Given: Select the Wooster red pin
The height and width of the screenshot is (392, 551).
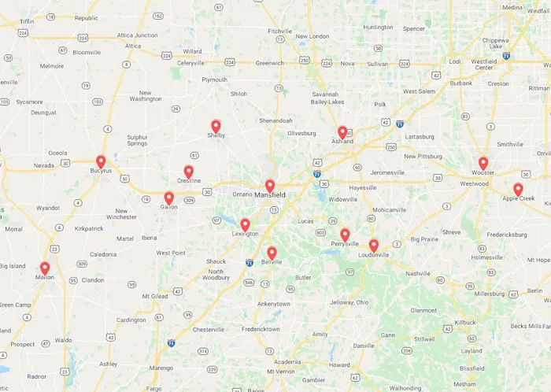Looking at the screenshot, I should pyautogui.click(x=483, y=164).
